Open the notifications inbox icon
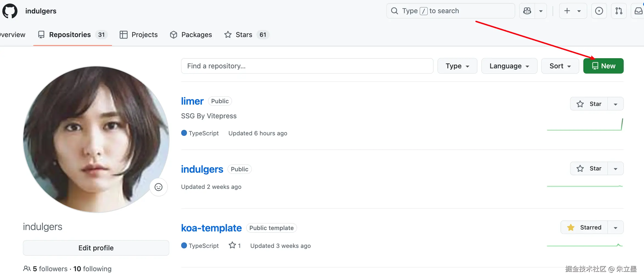The width and height of the screenshot is (644, 280). coord(639,11)
